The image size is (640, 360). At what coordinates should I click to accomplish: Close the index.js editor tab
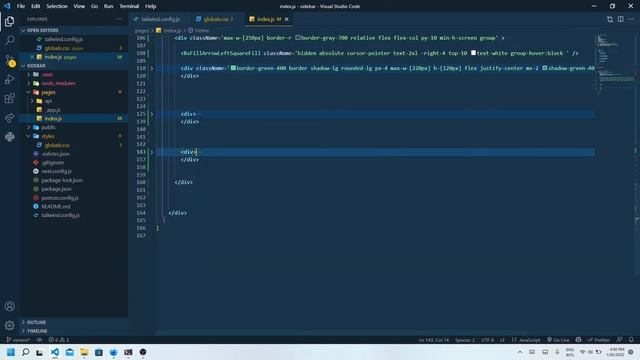287,19
